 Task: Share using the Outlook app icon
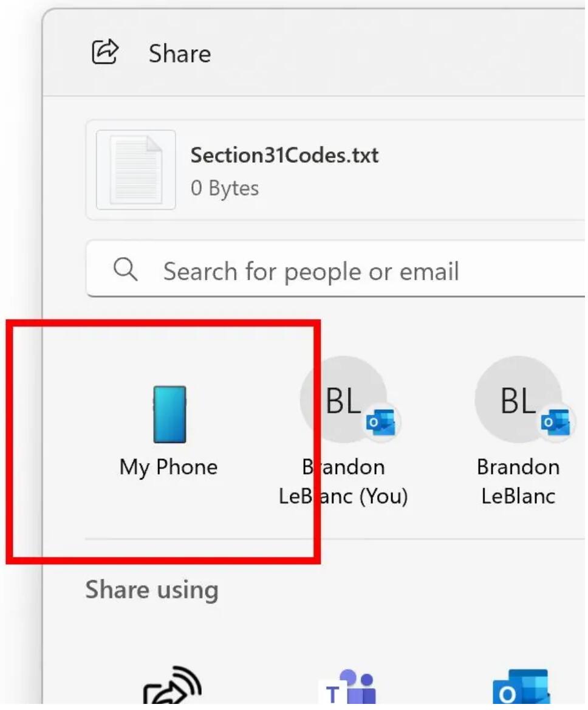coord(520,690)
